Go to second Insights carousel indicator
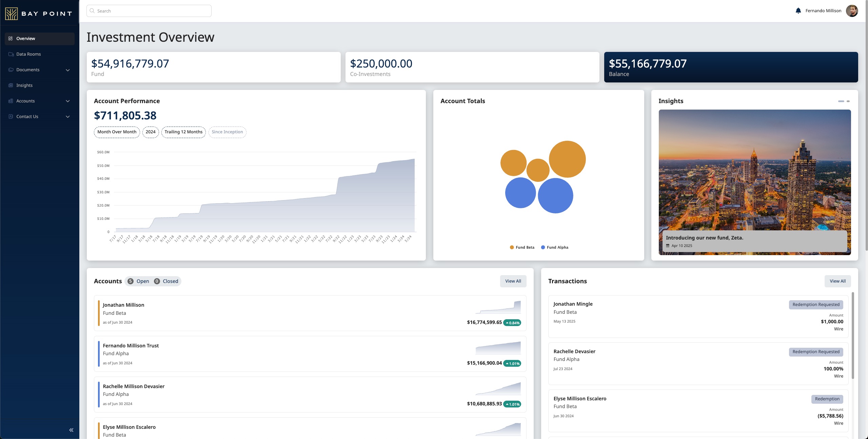The height and width of the screenshot is (439, 868). (848, 101)
